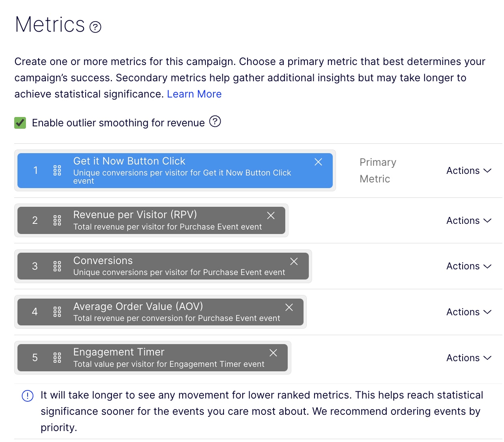Open Actions for Get it Now Button Click
This screenshot has height=442, width=504.
(x=468, y=171)
